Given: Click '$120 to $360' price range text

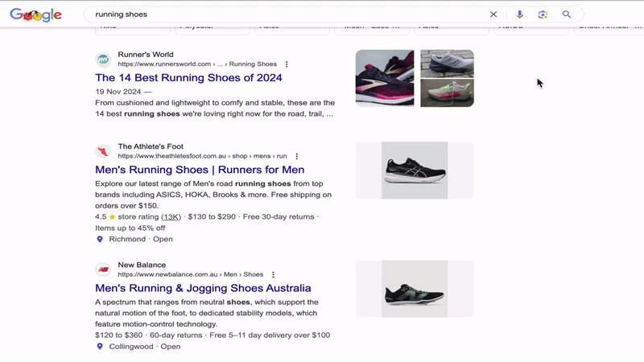Looking at the screenshot, I should click(x=118, y=335).
